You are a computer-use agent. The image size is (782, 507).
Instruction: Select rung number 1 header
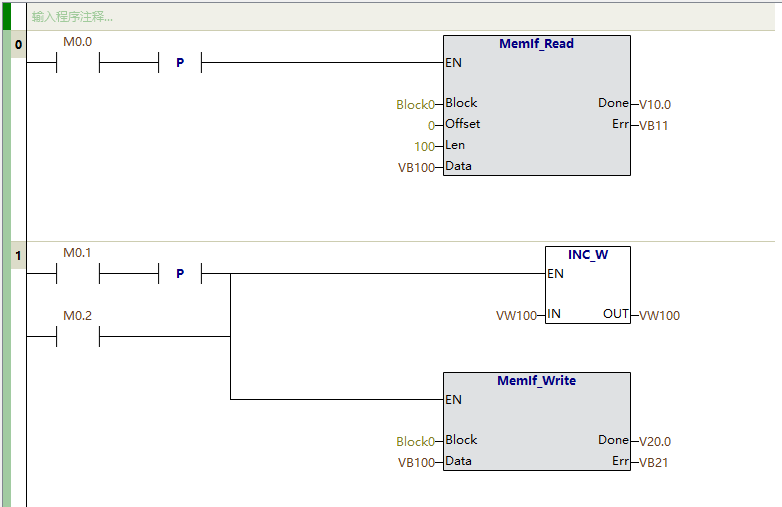click(18, 256)
